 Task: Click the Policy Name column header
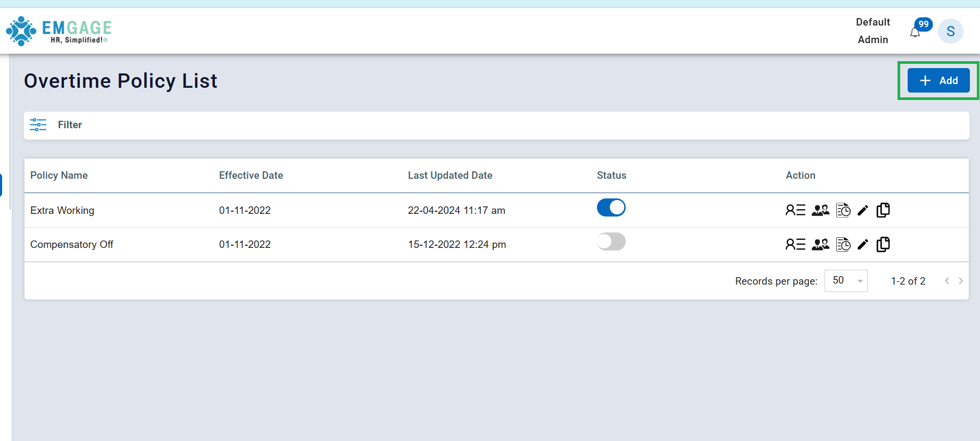pos(59,176)
